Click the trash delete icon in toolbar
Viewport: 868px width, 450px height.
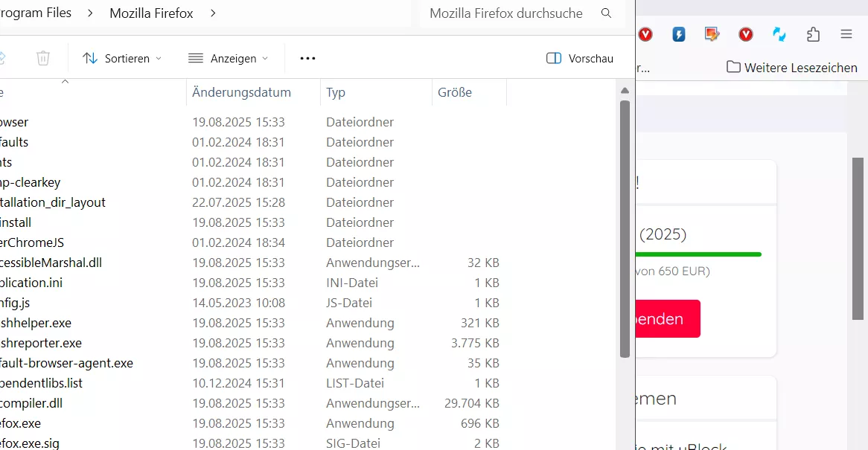43,58
